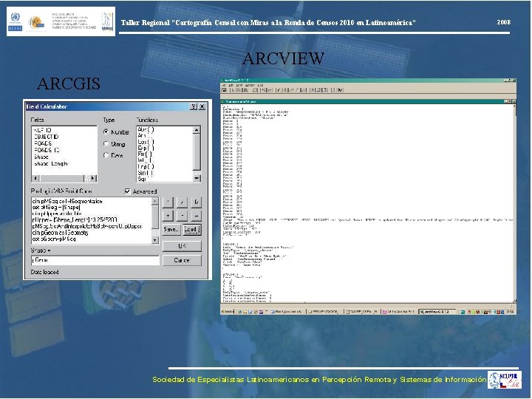The width and height of the screenshot is (532, 399).
Task: Choose Sin( ) from Functions list
Action: pos(146,173)
